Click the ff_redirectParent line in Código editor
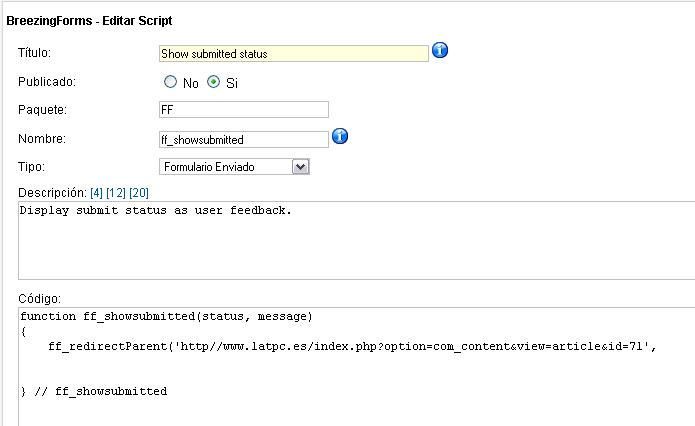This screenshot has height=426, width=695. 352,346
